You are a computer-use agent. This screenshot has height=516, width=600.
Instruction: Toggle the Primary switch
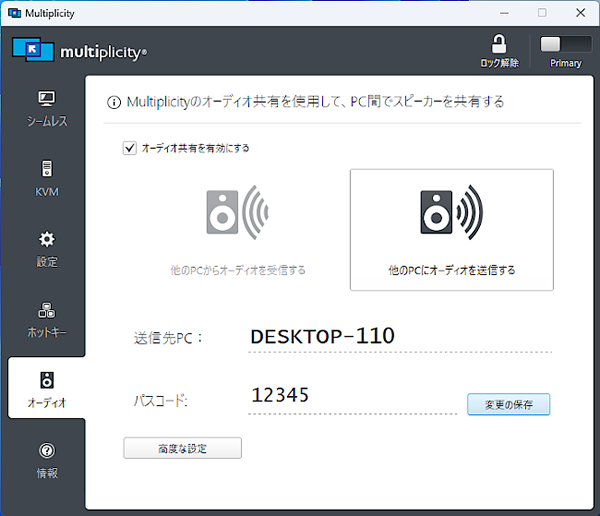tap(564, 45)
